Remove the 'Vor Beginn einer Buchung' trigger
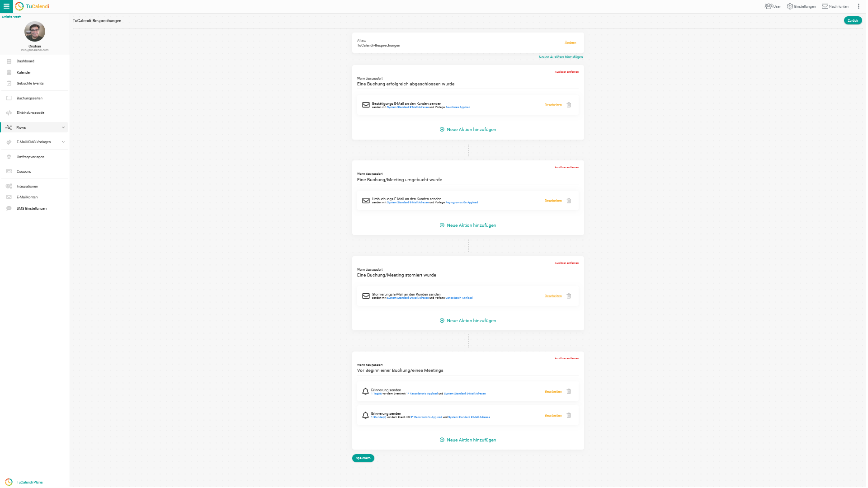The height and width of the screenshot is (488, 868). click(x=566, y=359)
